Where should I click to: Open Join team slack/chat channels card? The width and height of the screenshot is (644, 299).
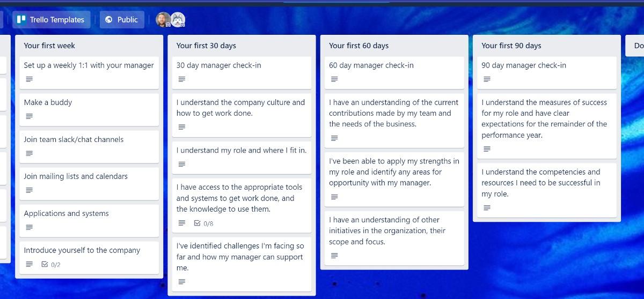pos(74,139)
